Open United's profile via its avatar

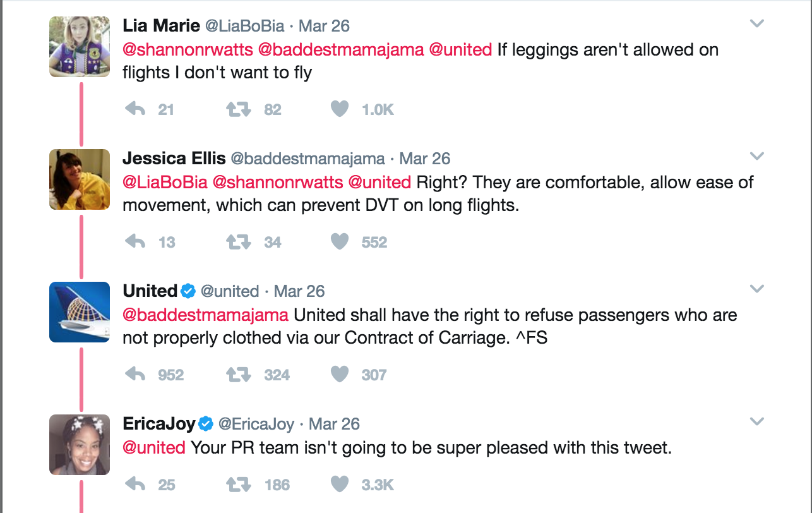click(x=80, y=311)
